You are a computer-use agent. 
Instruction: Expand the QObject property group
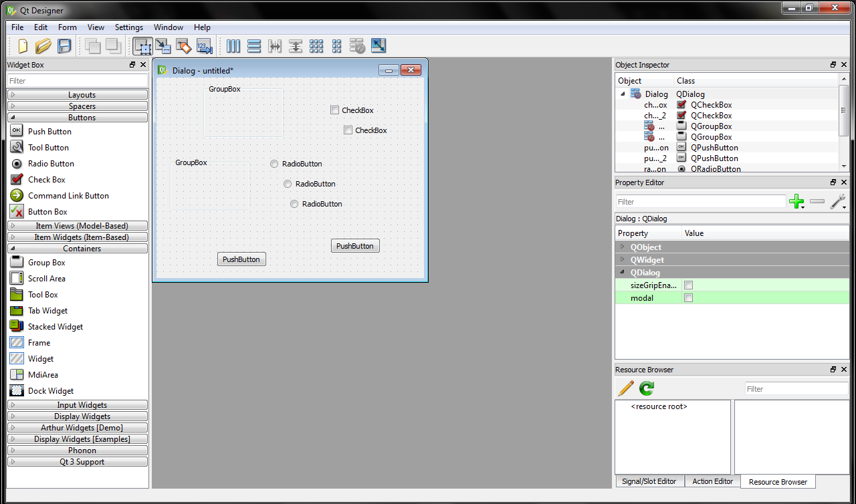click(x=622, y=247)
